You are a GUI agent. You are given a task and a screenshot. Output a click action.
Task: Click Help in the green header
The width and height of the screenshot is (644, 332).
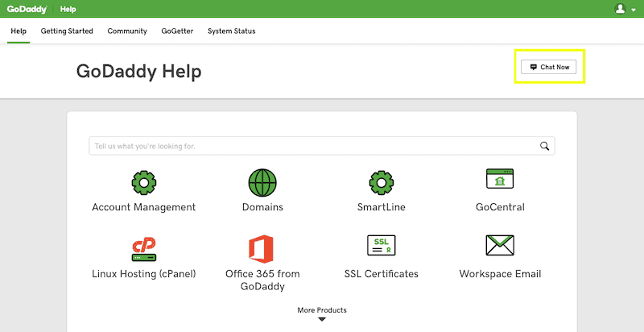[68, 9]
